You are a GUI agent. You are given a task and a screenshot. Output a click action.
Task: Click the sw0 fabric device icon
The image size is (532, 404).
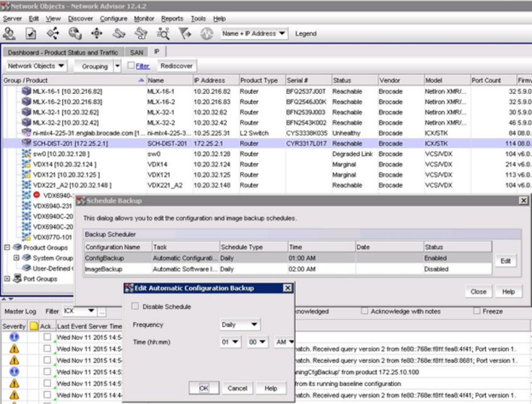[26, 154]
